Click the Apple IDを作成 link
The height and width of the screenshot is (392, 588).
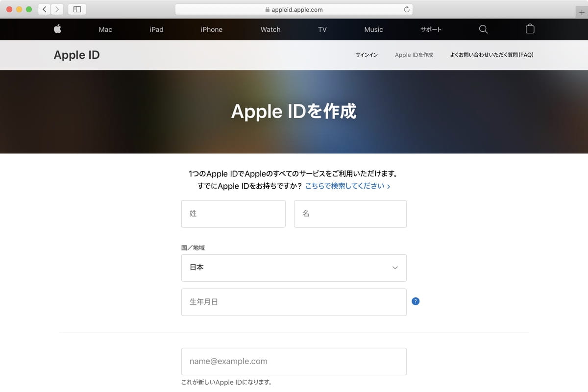click(x=414, y=55)
